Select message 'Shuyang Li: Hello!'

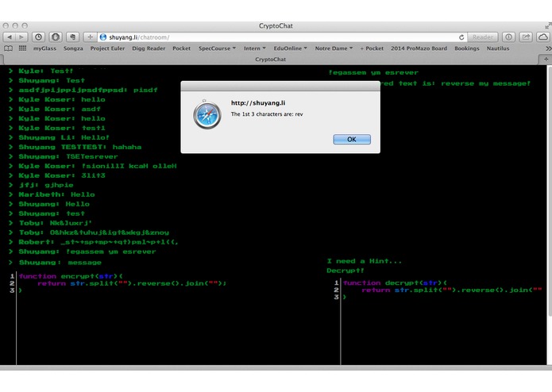[x=64, y=137]
